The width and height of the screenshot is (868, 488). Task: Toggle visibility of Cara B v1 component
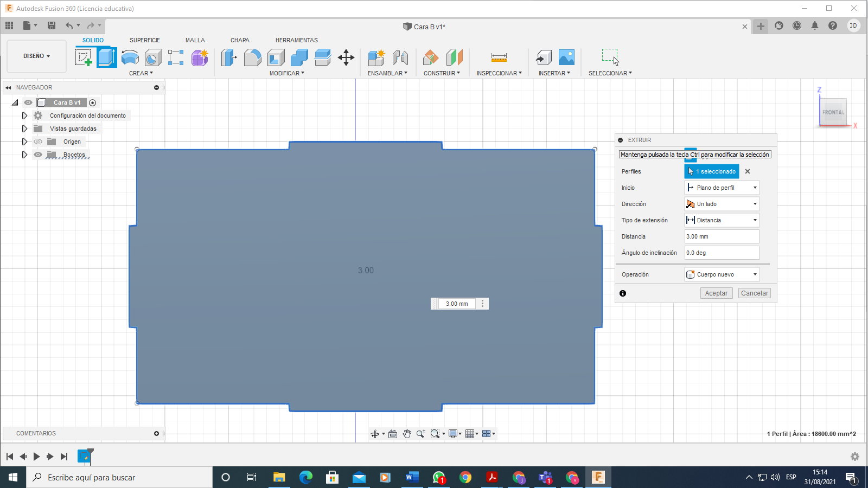click(28, 102)
